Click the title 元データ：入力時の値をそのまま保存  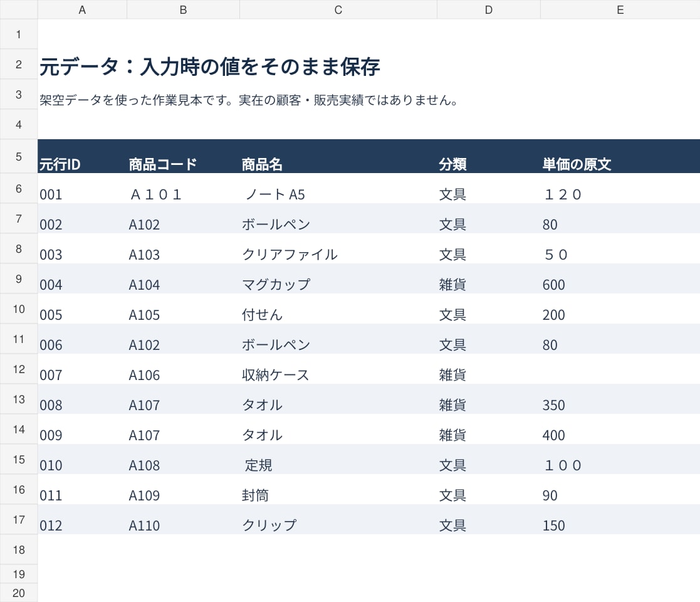click(210, 66)
